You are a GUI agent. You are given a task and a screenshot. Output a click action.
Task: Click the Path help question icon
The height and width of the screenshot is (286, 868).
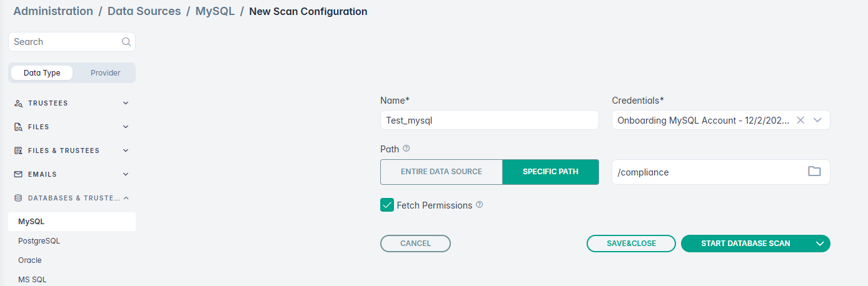pos(406,149)
